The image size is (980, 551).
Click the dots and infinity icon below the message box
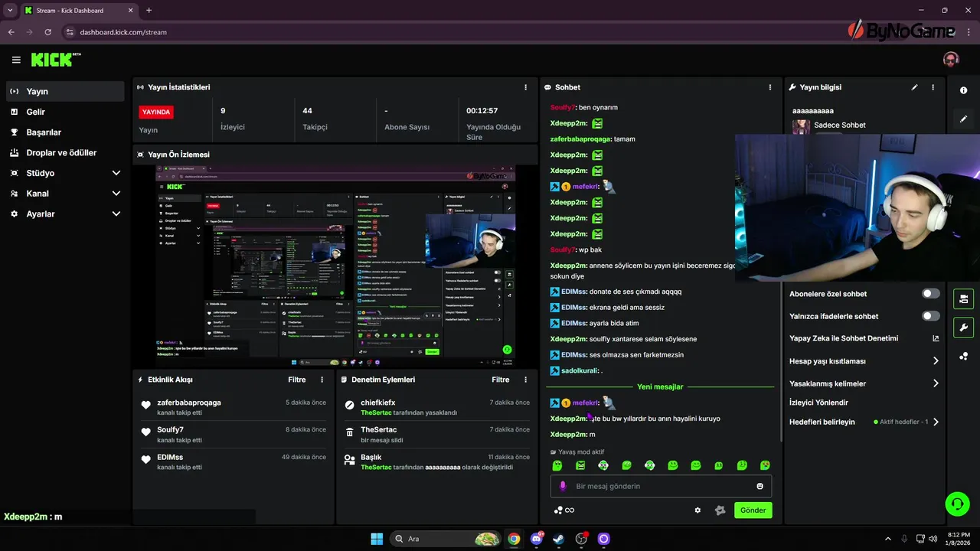tap(564, 510)
